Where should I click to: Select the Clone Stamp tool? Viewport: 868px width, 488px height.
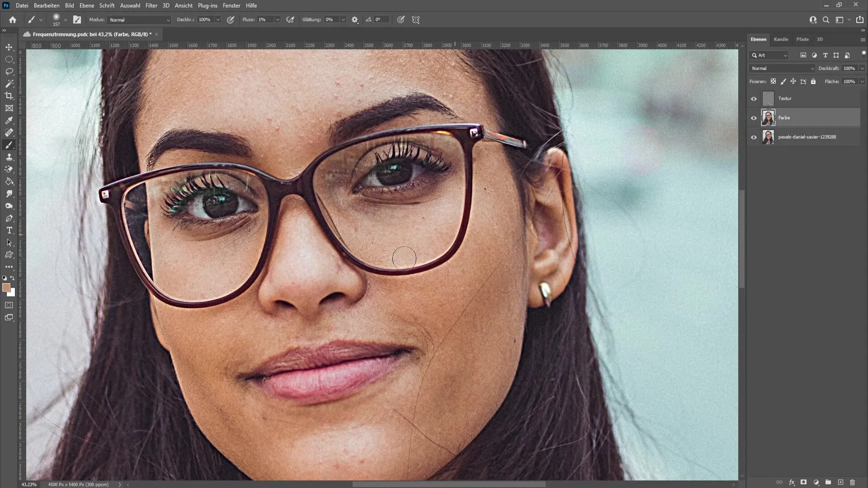(x=9, y=157)
